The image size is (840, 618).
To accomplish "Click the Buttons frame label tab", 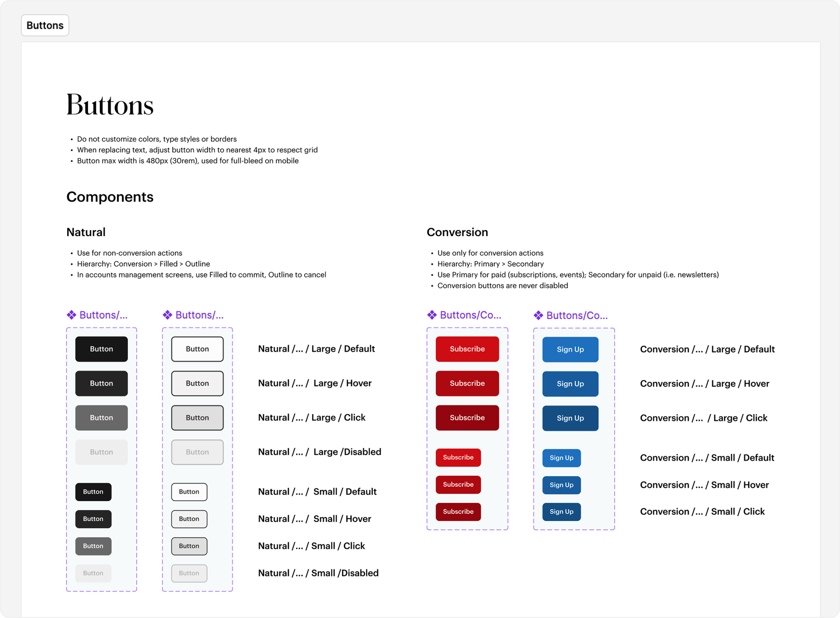I will click(x=45, y=25).
